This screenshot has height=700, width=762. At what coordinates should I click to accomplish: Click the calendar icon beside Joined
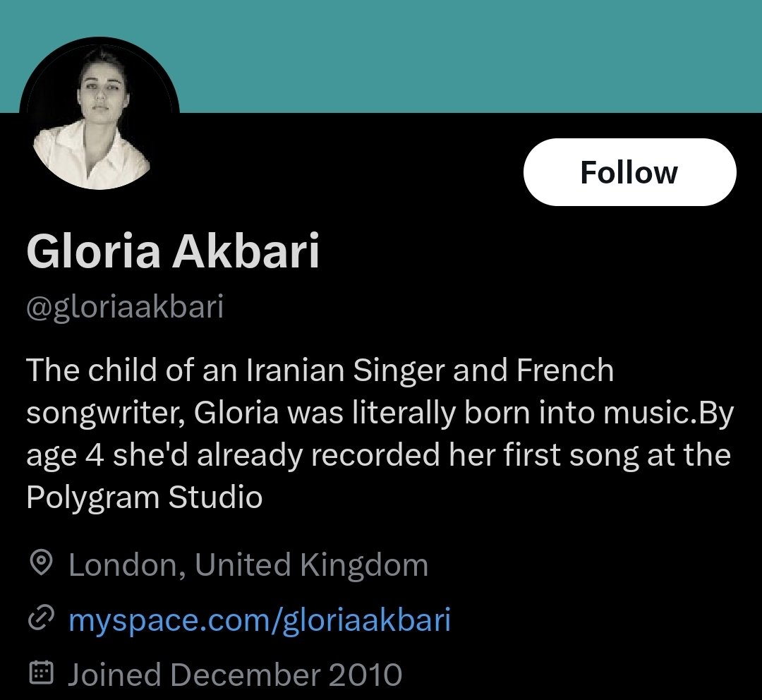click(41, 674)
